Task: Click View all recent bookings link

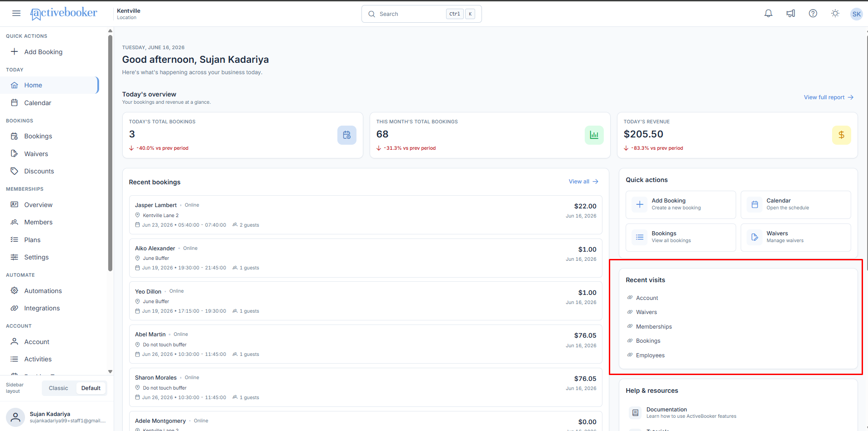Action: click(583, 182)
